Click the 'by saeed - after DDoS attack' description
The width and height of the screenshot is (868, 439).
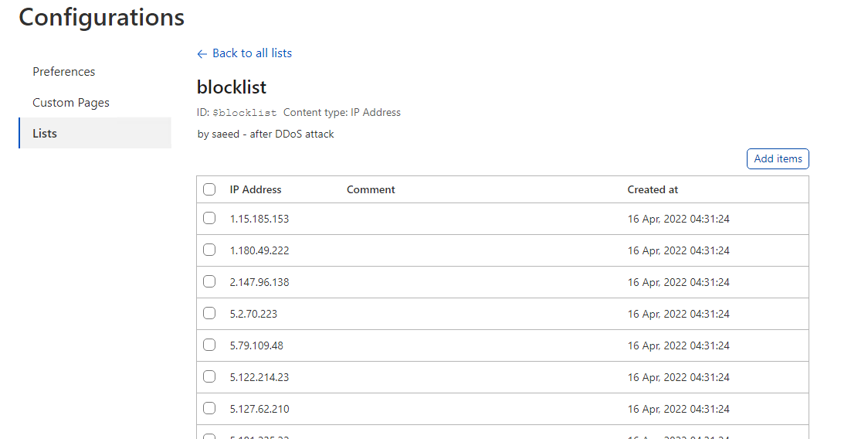coord(266,134)
